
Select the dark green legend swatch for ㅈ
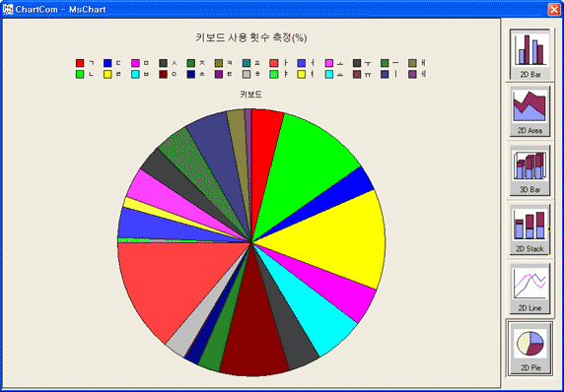point(191,63)
